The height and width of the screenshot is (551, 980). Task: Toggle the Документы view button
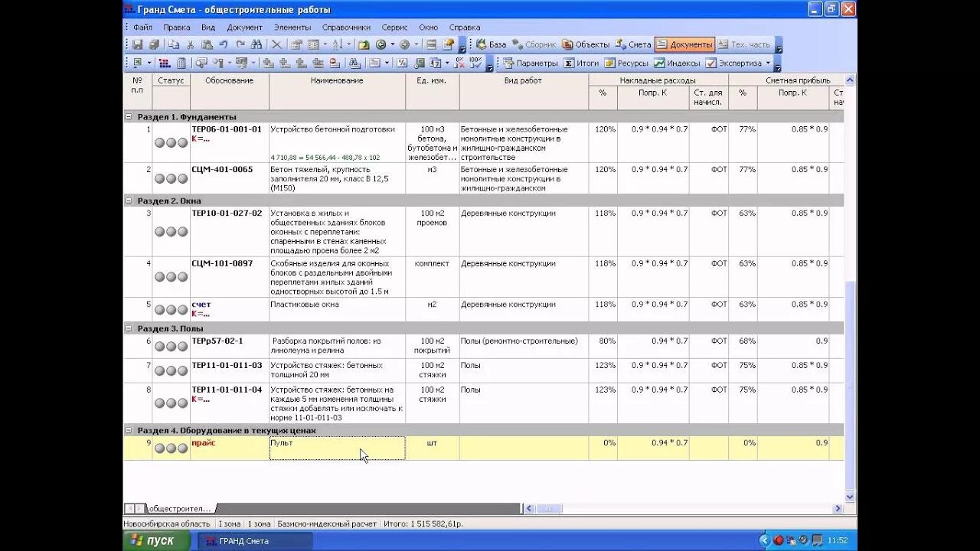point(684,44)
